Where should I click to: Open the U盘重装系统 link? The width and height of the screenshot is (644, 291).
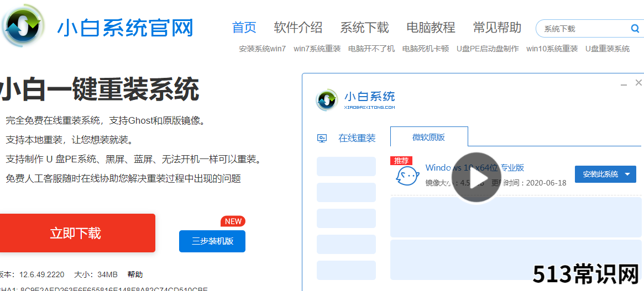coord(608,49)
